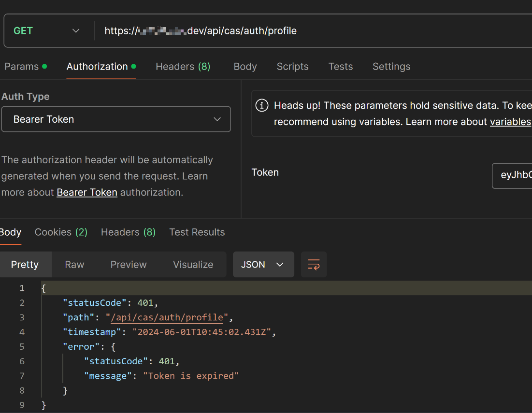The width and height of the screenshot is (532, 413).
Task: Open the Params tab
Action: click(26, 67)
